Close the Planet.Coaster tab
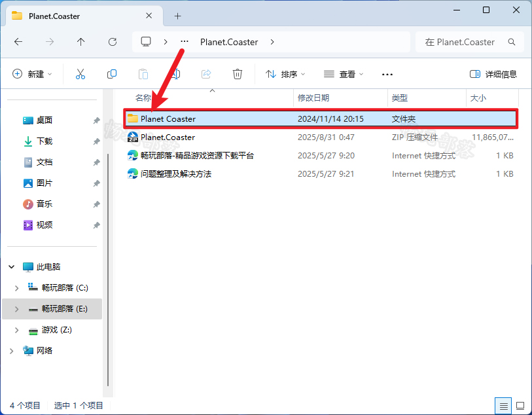 [x=149, y=16]
